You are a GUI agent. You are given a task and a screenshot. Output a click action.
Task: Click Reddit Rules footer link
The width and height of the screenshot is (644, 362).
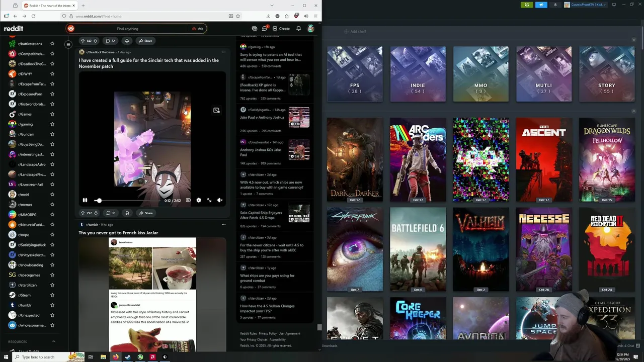point(249,333)
